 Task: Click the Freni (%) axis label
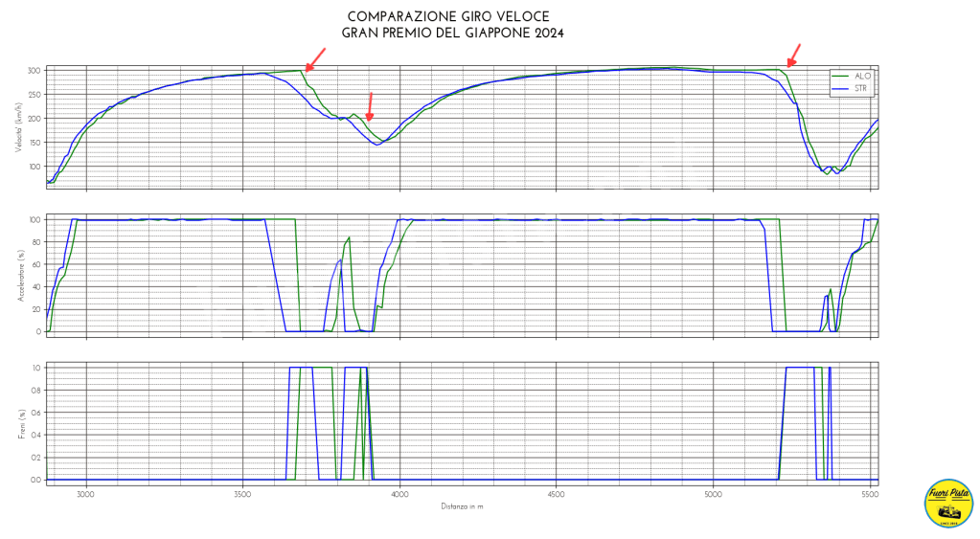[21, 422]
